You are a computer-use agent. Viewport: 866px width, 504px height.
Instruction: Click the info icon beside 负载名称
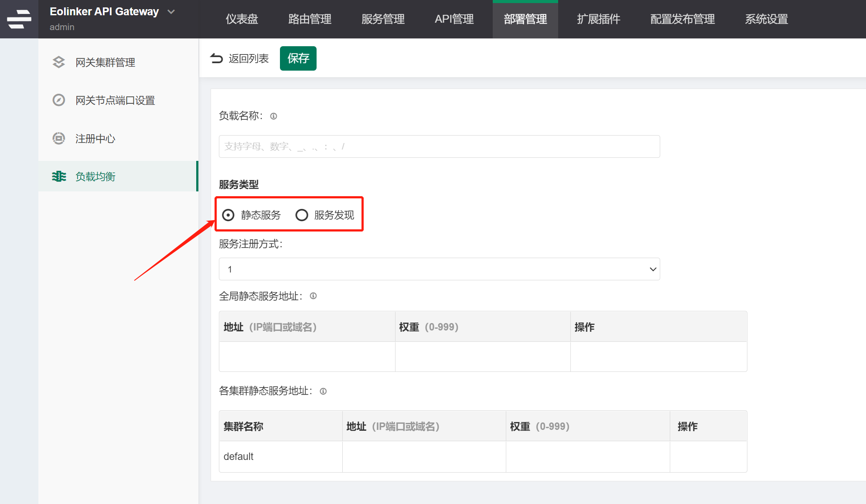pyautogui.click(x=273, y=116)
